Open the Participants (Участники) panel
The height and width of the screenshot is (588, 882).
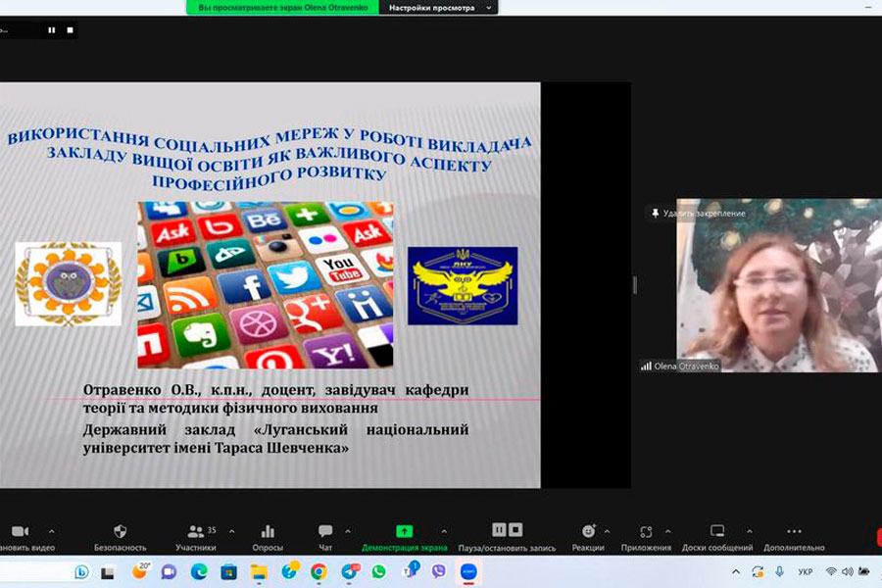pos(196,531)
